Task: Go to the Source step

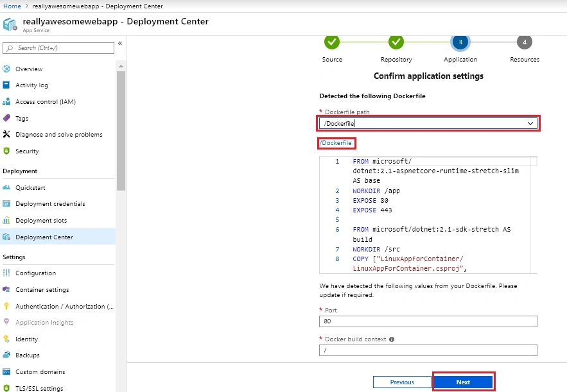Action: pyautogui.click(x=332, y=42)
